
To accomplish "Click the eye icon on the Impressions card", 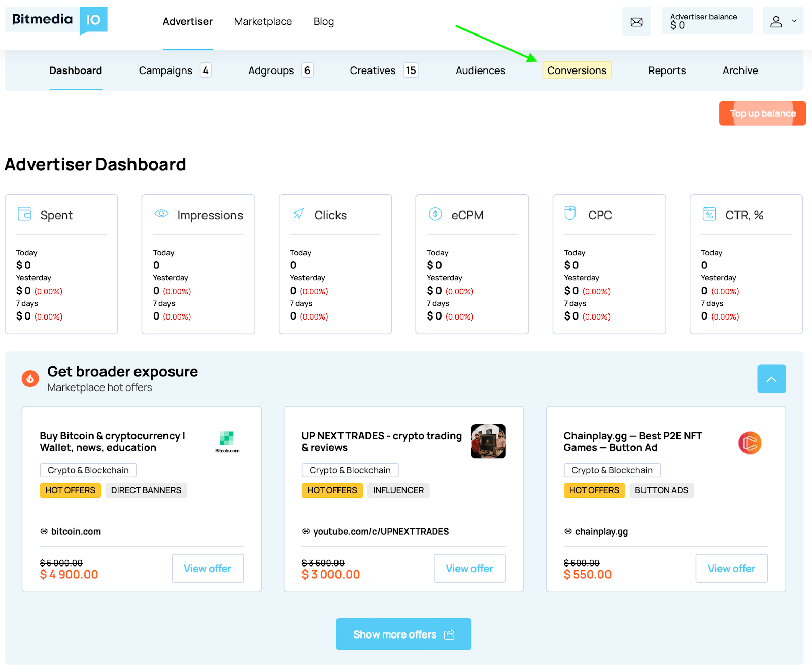I will click(x=161, y=214).
